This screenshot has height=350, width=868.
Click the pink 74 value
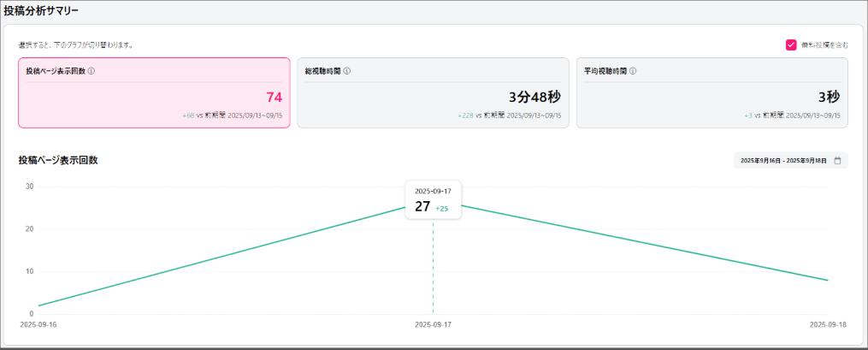(274, 97)
